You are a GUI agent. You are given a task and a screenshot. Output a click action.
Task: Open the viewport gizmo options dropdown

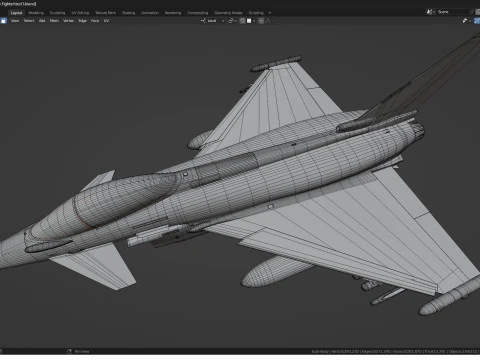pyautogui.click(x=466, y=21)
